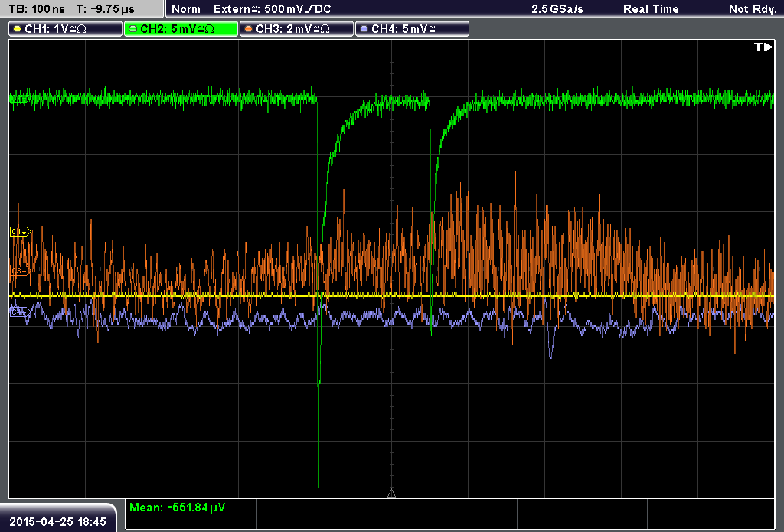
Task: Click the yellow CH1 color dot
Action: pos(18,29)
